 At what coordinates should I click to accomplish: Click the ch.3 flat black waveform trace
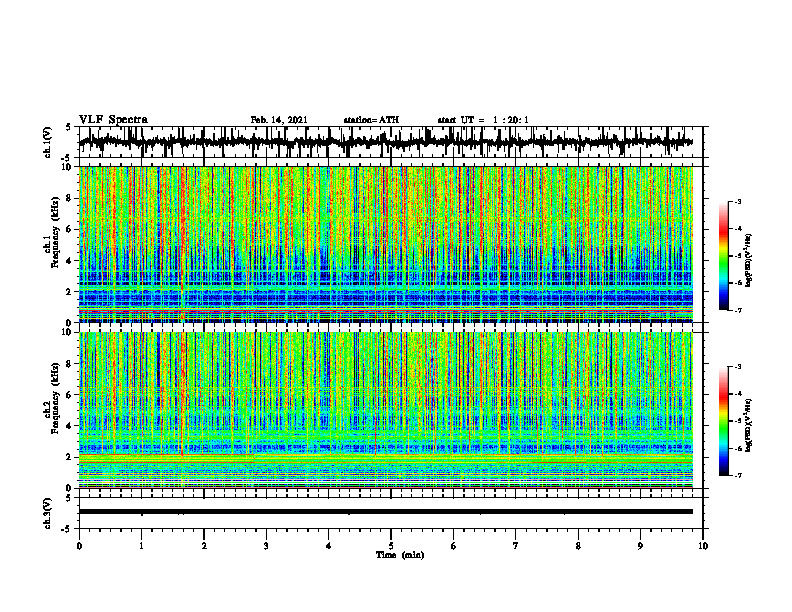click(x=386, y=512)
